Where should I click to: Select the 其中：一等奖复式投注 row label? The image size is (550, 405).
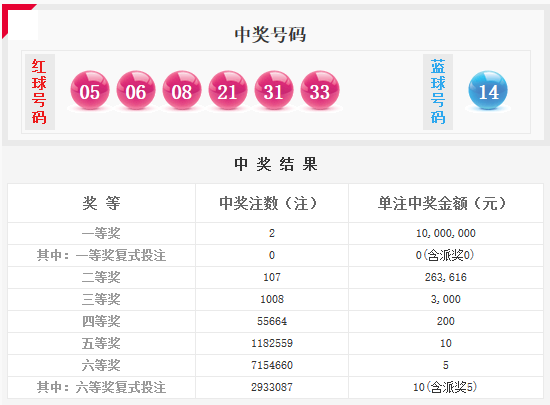tap(101, 255)
